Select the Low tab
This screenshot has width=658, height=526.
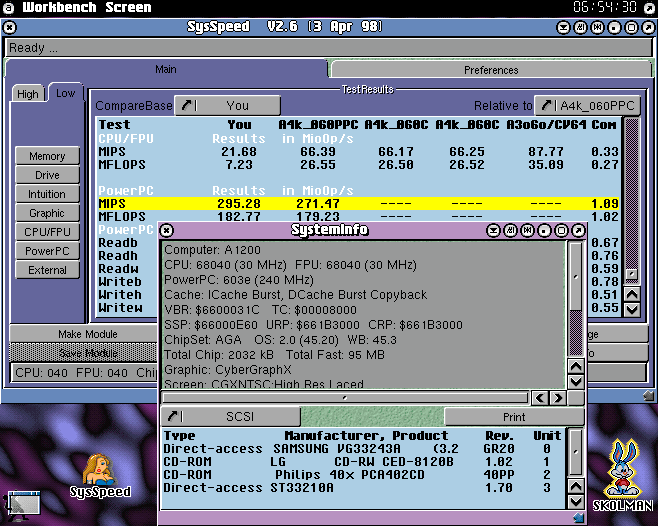(x=65, y=93)
